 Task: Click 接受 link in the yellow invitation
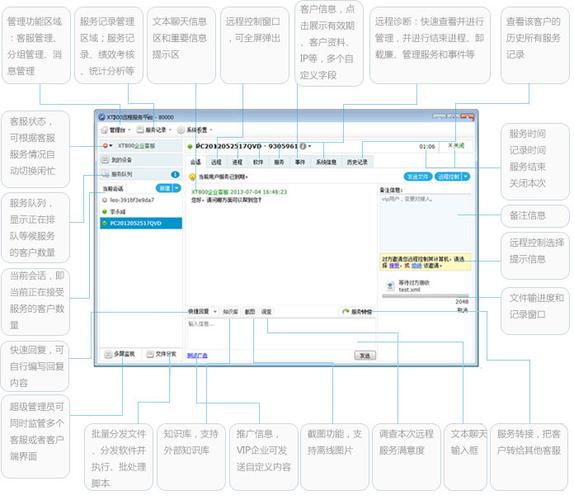[394, 265]
